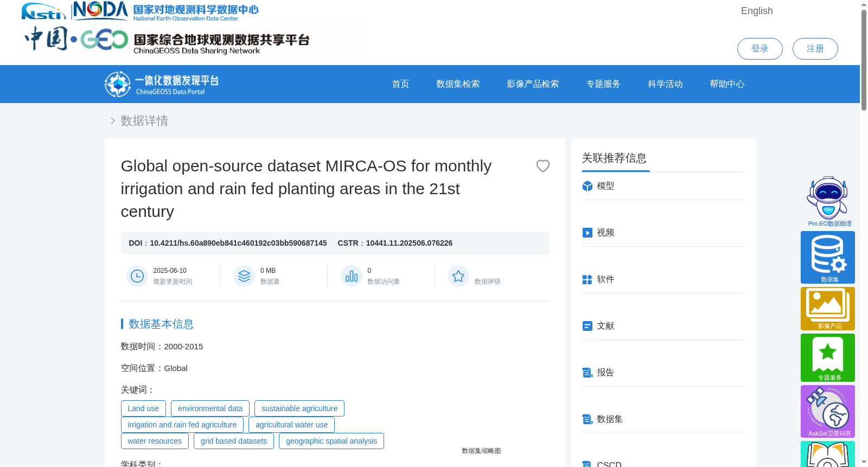
Task: Click the NODA National Earth Observation logo
Action: [165, 11]
